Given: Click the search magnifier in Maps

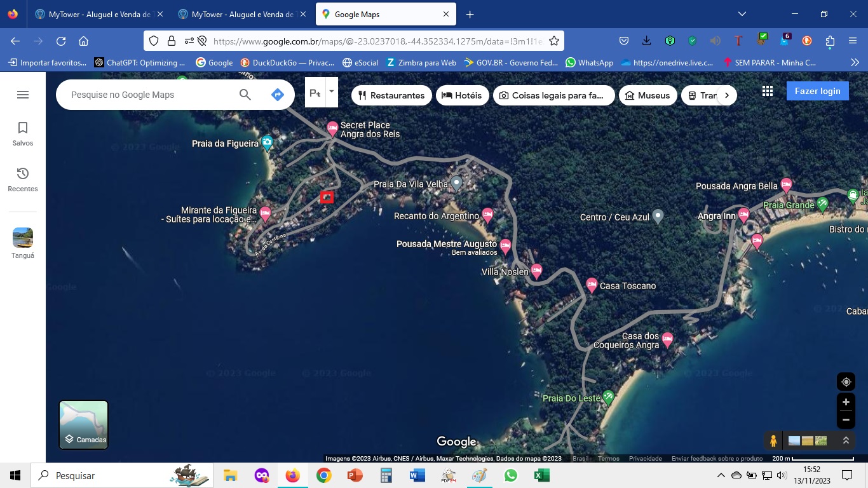Looking at the screenshot, I should [245, 95].
